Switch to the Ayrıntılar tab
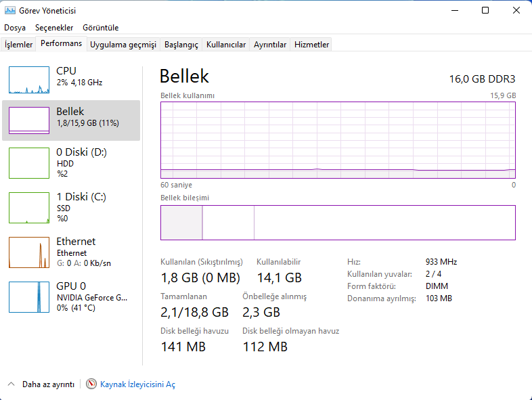 tap(270, 45)
